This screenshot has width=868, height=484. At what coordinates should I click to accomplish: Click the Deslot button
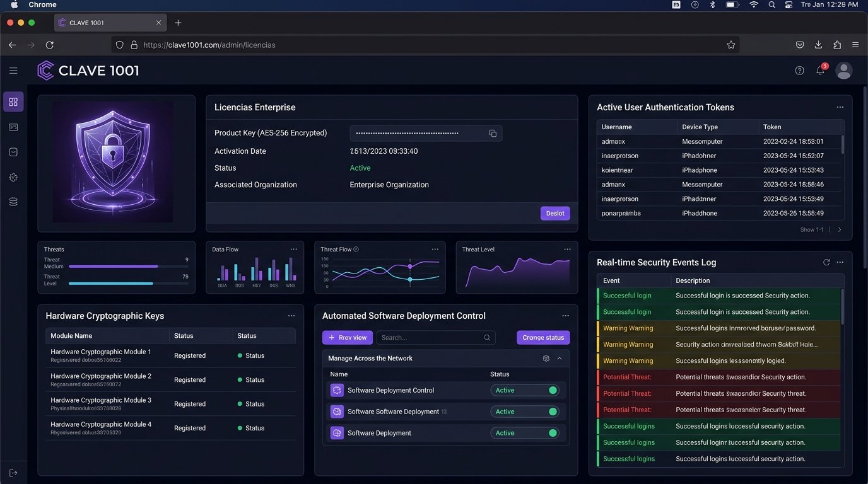point(555,214)
